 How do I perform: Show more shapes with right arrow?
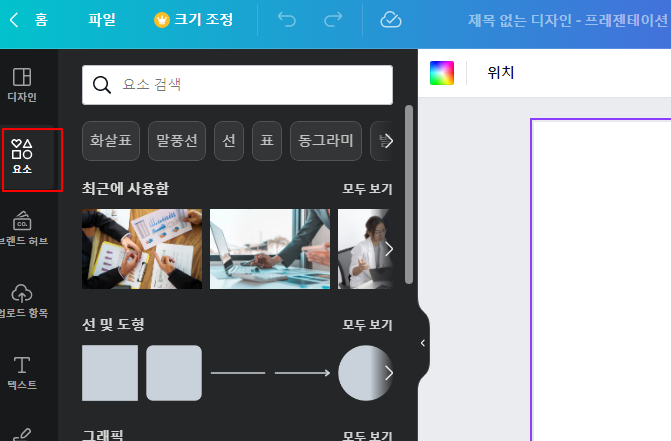tap(389, 373)
